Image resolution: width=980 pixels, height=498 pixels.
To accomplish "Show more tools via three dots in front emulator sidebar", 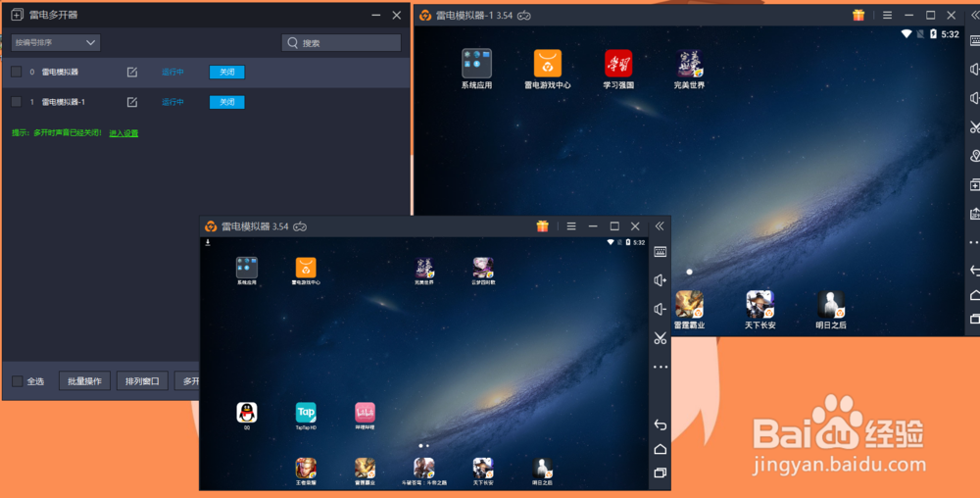I will point(660,367).
